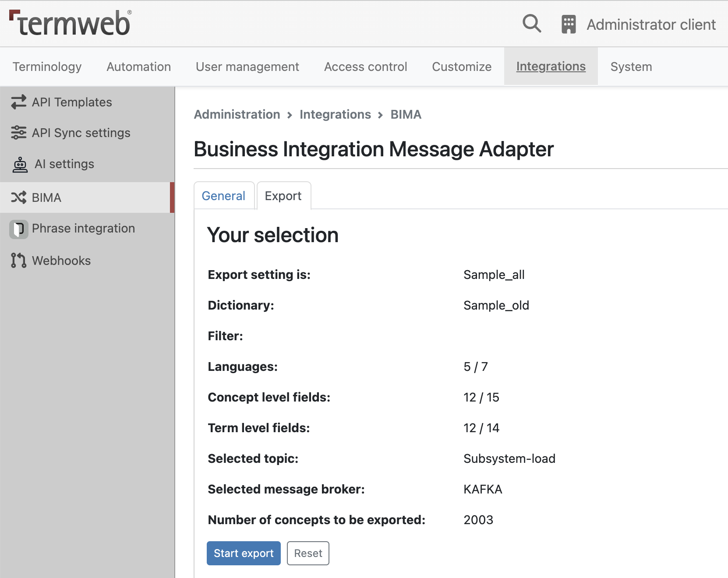Click the Administrator client building icon
The image size is (728, 578).
pyautogui.click(x=569, y=24)
